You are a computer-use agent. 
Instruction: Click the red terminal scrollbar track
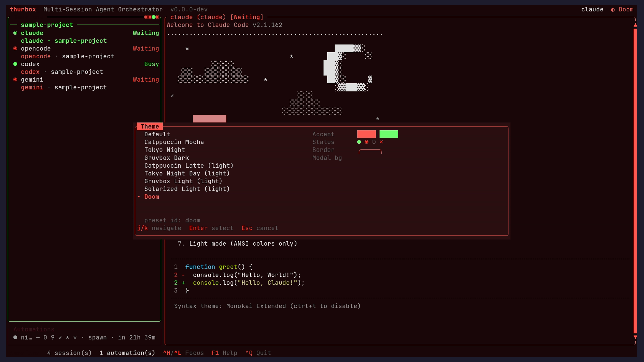pos(635,181)
